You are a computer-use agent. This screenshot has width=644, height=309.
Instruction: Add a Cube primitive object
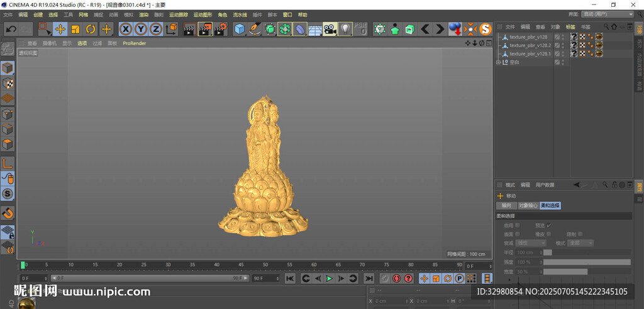[x=240, y=29]
